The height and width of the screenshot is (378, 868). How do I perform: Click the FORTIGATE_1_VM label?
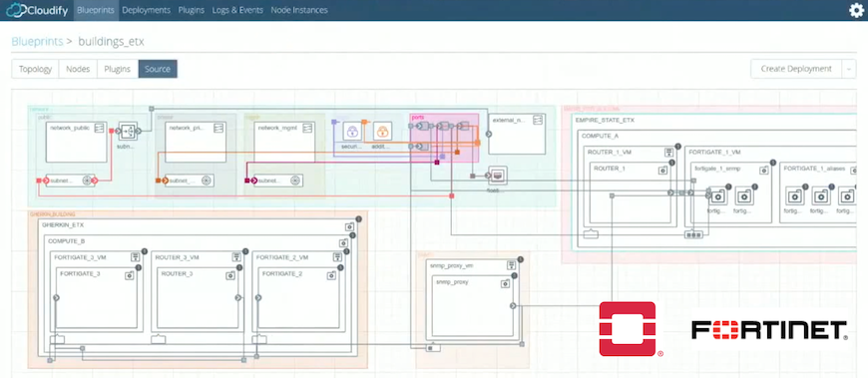[714, 152]
